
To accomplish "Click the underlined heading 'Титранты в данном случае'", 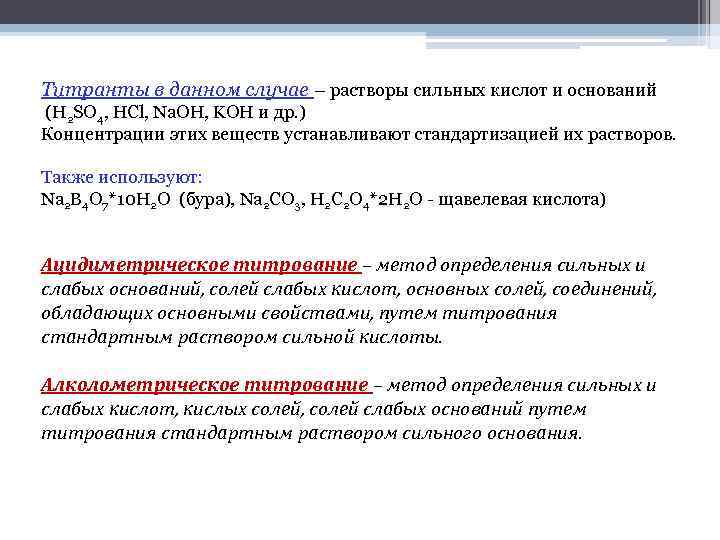I will [x=175, y=90].
